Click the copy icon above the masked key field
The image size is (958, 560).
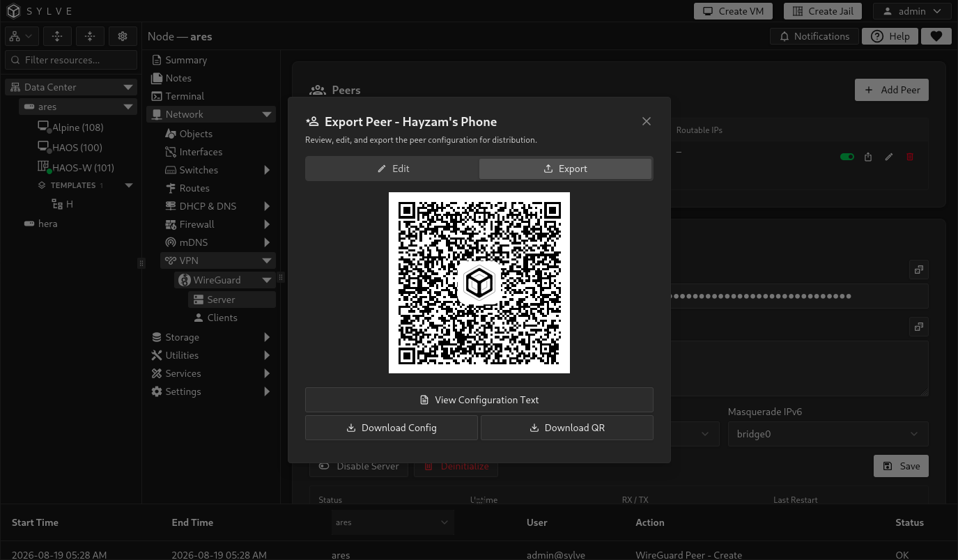click(x=919, y=270)
